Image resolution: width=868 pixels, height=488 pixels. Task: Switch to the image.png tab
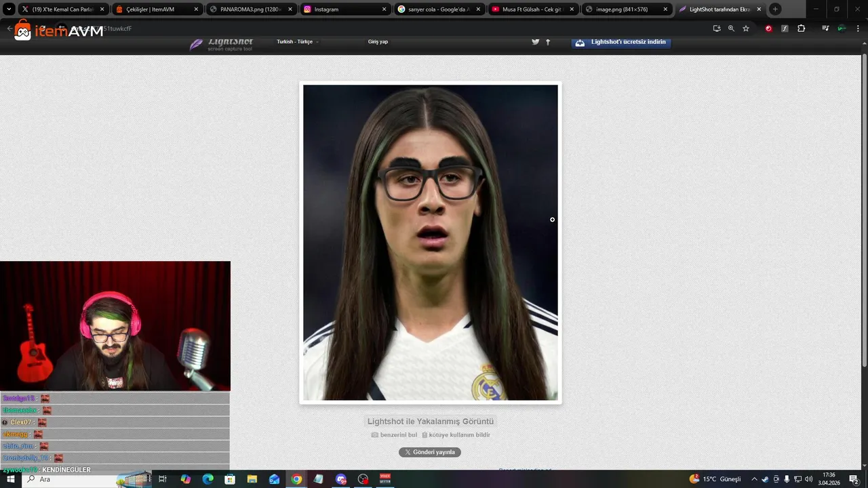click(626, 9)
